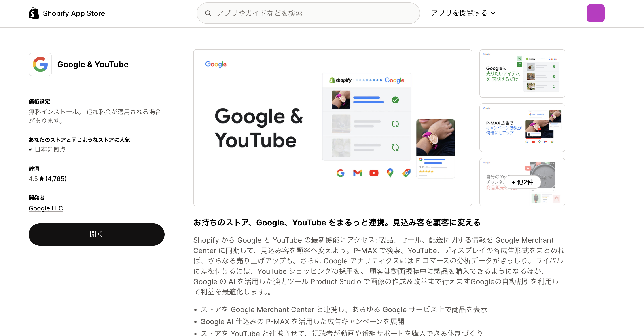
Task: Click the + 他2件 more images button
Action: click(522, 182)
